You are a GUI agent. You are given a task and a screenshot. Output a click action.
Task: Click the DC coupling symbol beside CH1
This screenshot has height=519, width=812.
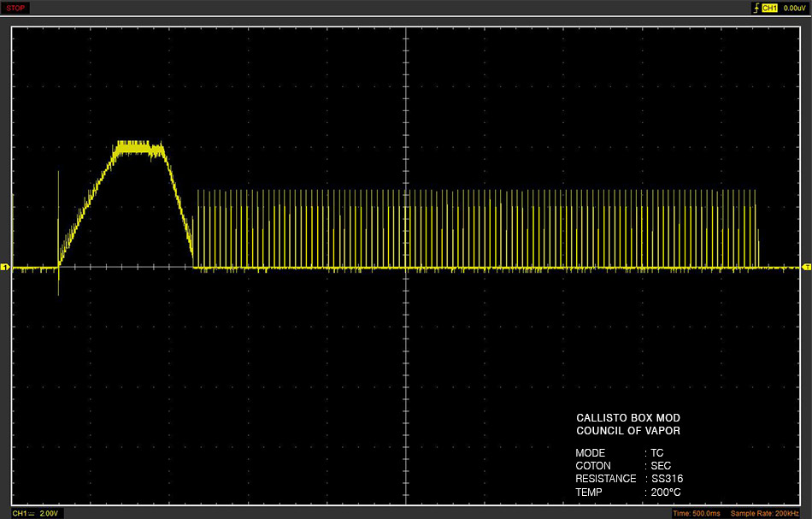pyautogui.click(x=31, y=513)
